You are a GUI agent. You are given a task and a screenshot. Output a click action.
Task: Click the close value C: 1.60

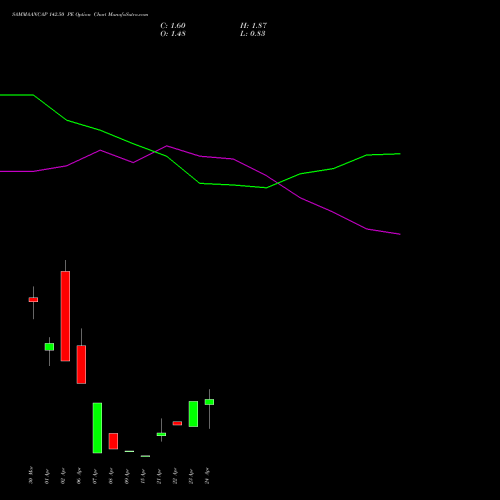(173, 26)
